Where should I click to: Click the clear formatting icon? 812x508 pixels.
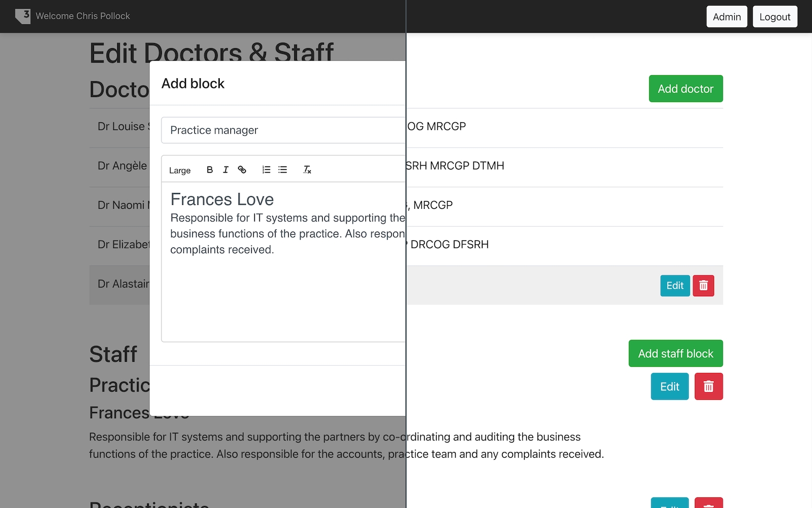pos(307,170)
